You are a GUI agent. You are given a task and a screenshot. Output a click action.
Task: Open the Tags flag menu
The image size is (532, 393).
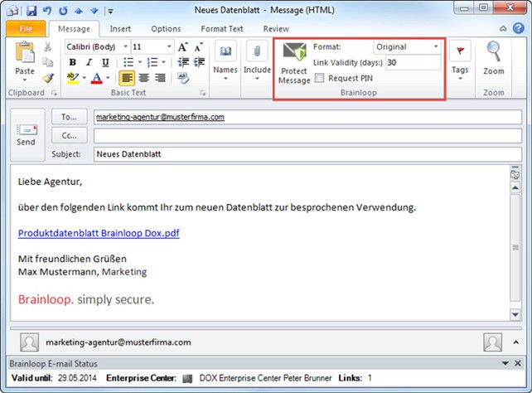click(460, 61)
